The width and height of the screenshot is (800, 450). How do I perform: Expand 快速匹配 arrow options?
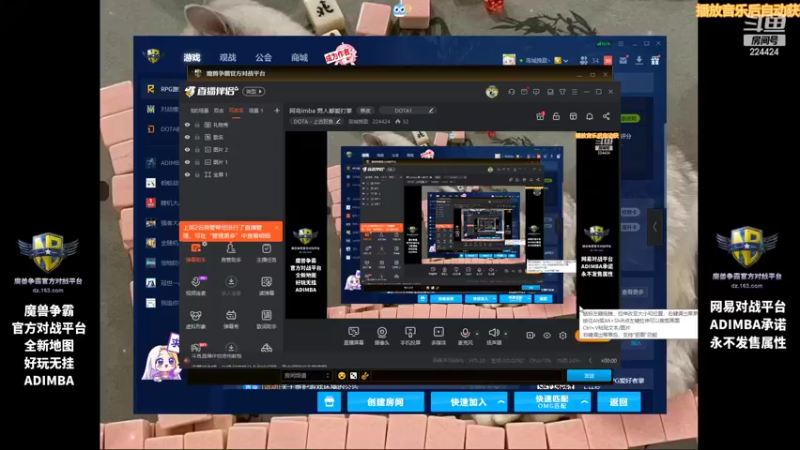[x=584, y=402]
